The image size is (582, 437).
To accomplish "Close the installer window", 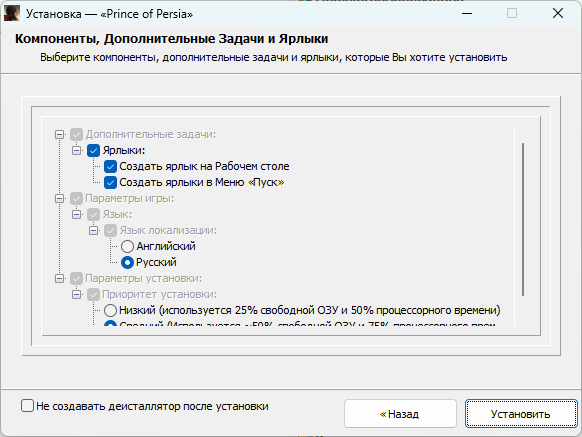I will [558, 13].
